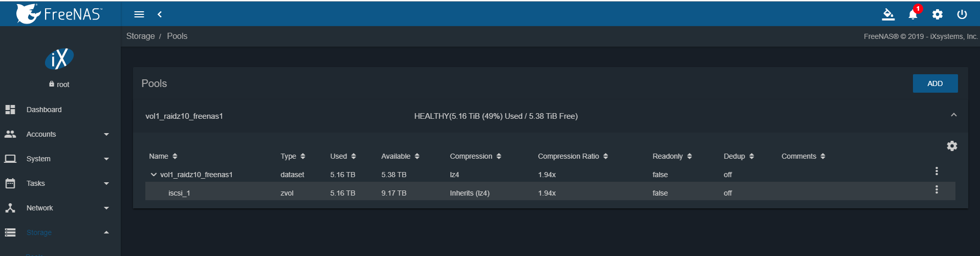Open three-dot menu for vol1_raidz10_freenas1 dataset
This screenshot has width=980, height=256.
(x=937, y=171)
